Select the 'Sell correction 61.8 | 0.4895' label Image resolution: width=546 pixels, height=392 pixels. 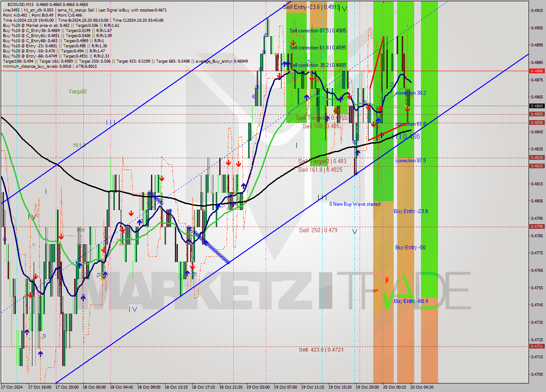[x=318, y=48]
